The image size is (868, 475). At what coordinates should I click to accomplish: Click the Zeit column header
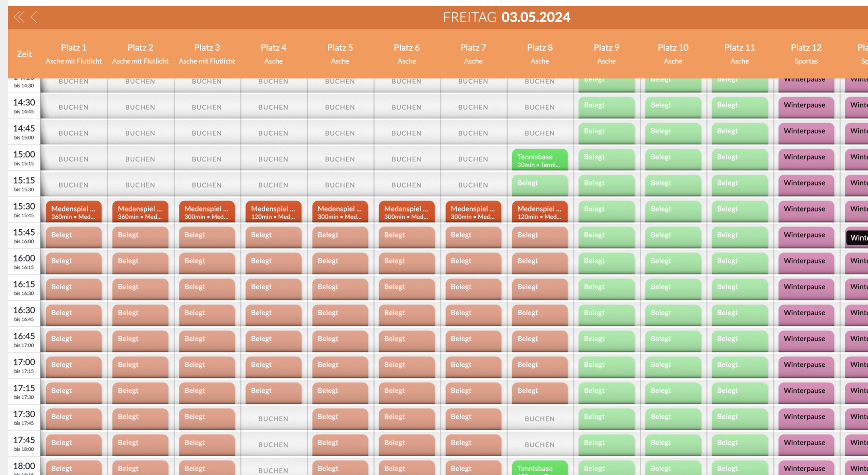24,54
